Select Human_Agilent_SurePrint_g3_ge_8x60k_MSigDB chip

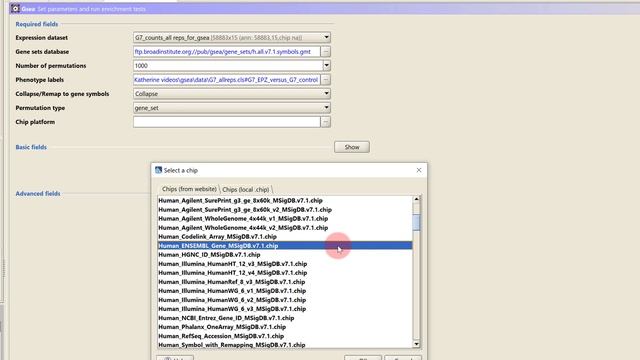[285, 200]
